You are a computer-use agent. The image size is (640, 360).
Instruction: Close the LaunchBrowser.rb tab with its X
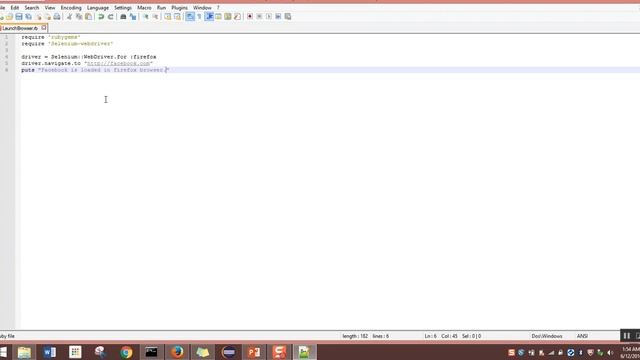tap(44, 28)
